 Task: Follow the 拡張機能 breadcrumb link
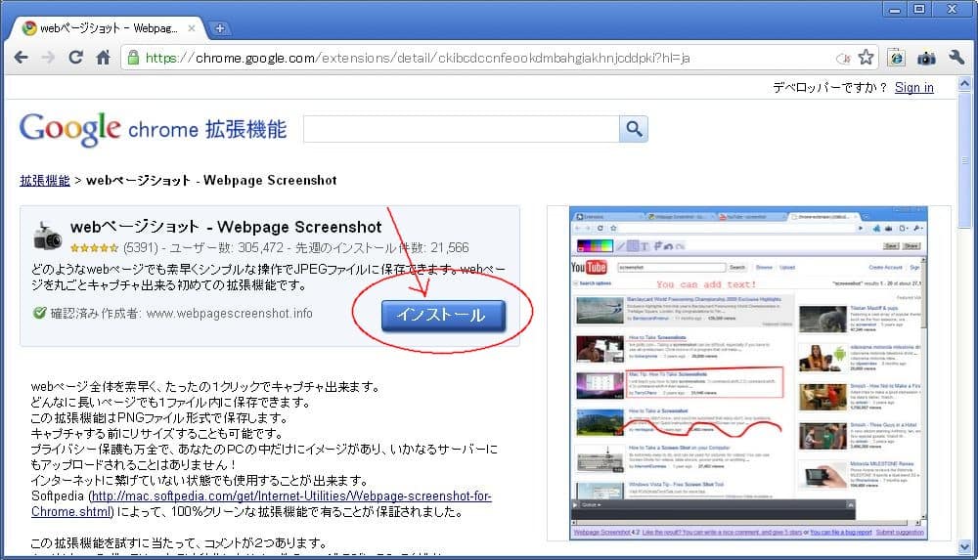click(44, 180)
